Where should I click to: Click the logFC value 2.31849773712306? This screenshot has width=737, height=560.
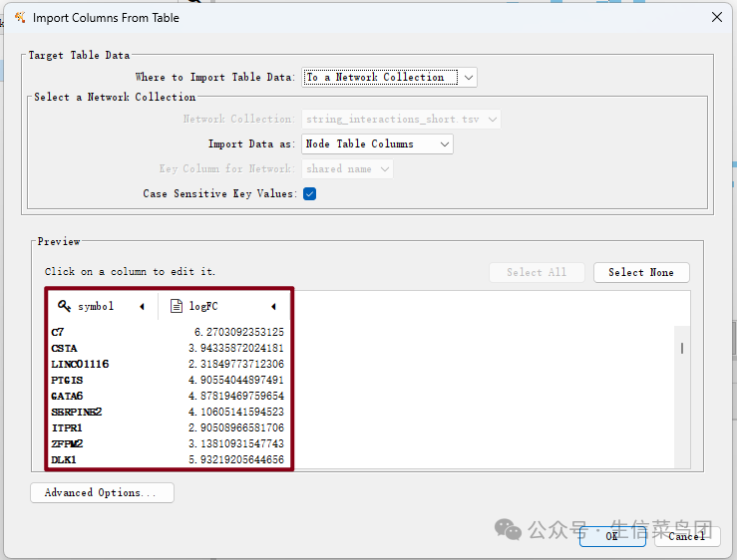(236, 364)
